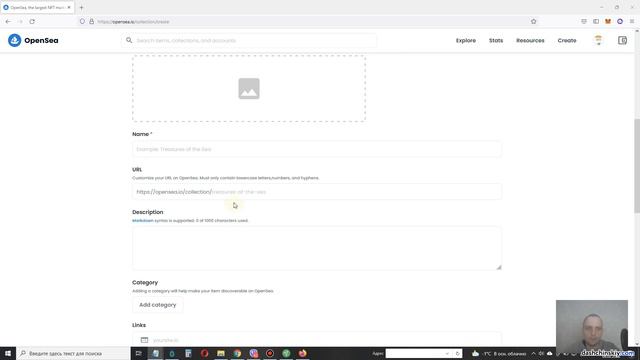Image resolution: width=640 pixels, height=360 pixels.
Task: Click the OpenSea wordmark text
Action: click(x=41, y=40)
